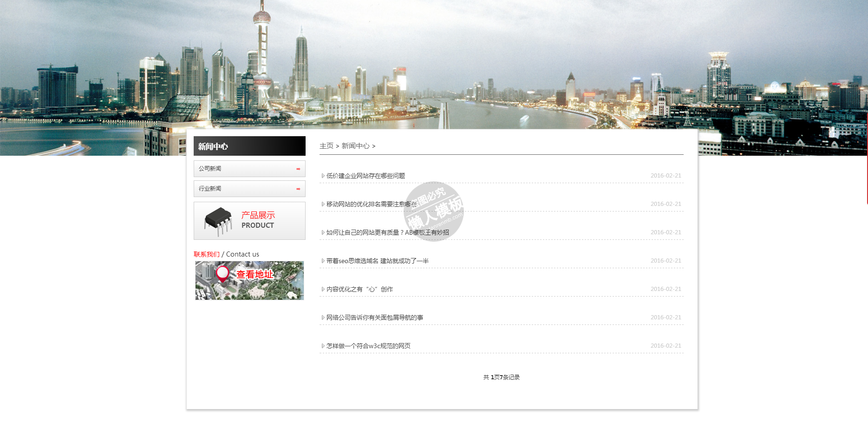Go to 主页 in the breadcrumb
Screen dimensions: 868x423
[x=326, y=146]
